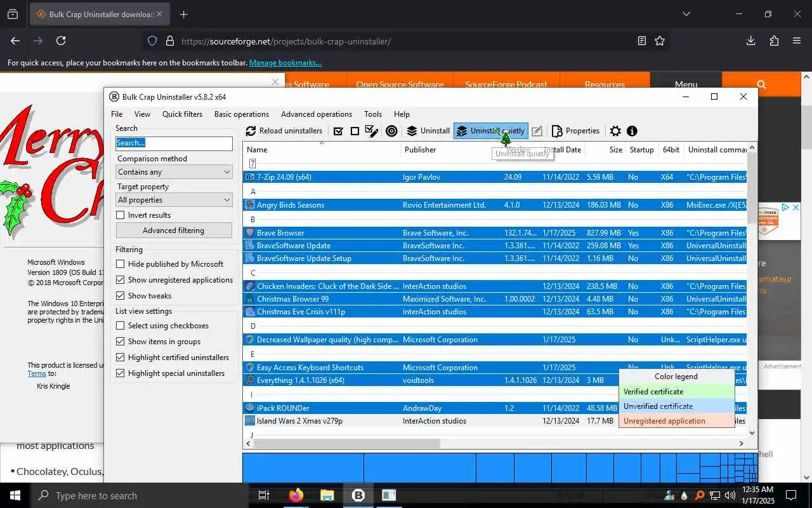Click the Manage bookmarks link

(x=285, y=63)
